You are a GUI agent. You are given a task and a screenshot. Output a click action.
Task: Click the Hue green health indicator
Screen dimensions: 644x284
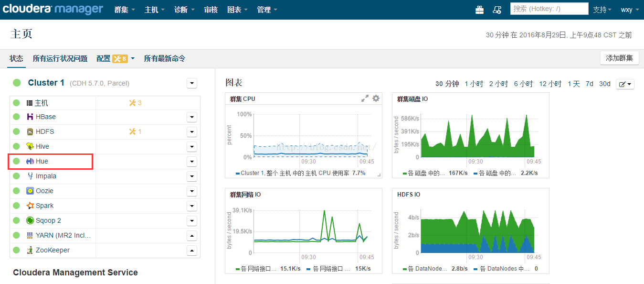tap(17, 161)
